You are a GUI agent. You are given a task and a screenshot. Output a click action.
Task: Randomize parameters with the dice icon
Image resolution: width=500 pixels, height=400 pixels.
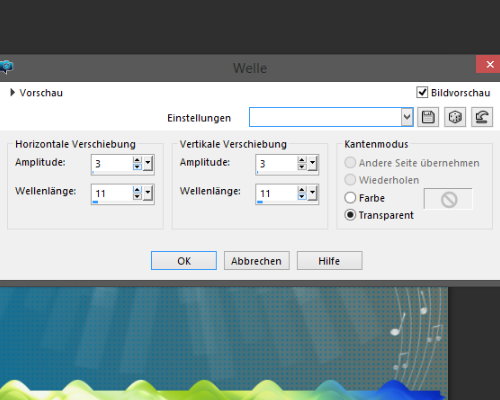(x=455, y=117)
